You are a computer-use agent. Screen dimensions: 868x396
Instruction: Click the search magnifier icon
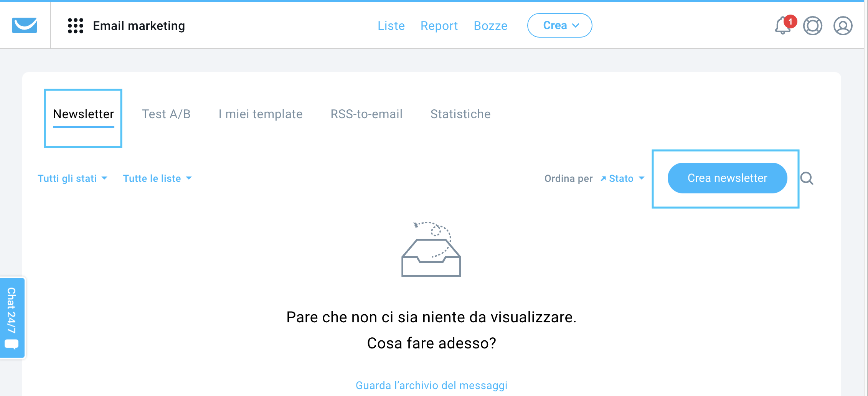point(807,178)
